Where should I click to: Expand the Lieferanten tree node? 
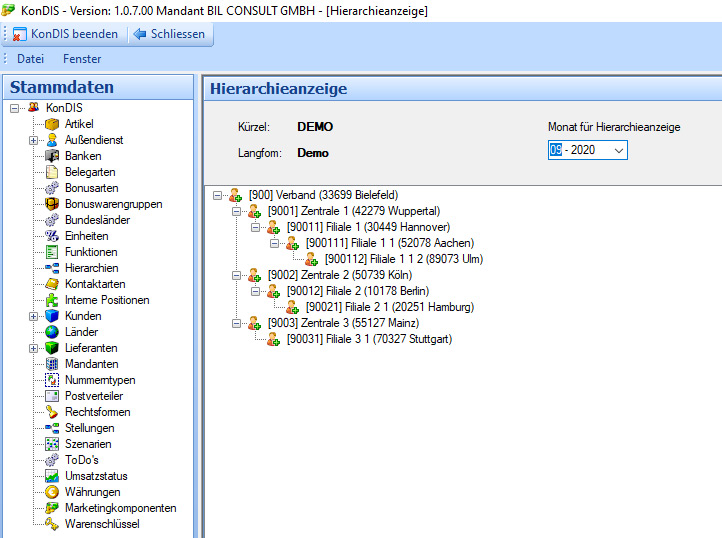click(x=33, y=348)
